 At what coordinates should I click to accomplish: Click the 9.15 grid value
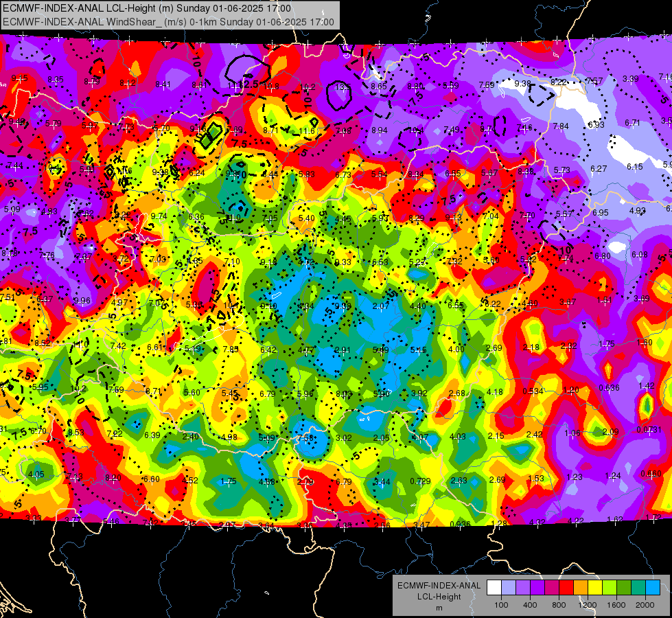pyautogui.click(x=19, y=78)
